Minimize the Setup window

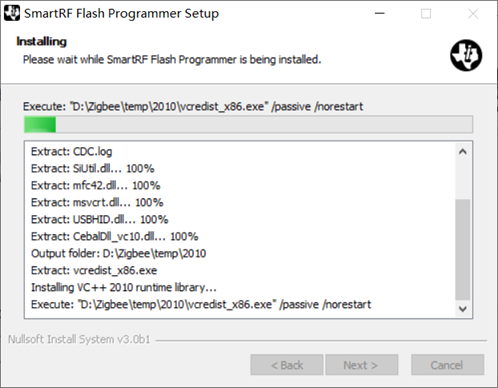pos(380,14)
